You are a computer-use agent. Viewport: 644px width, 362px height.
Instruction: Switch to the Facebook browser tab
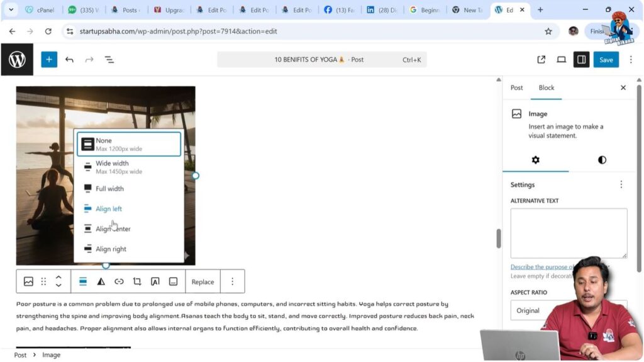click(x=339, y=10)
